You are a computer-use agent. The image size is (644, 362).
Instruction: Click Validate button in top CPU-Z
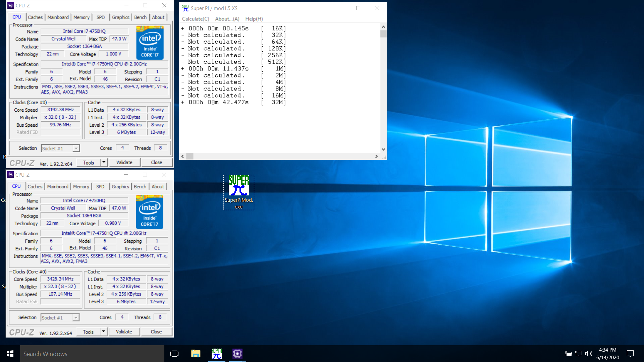pyautogui.click(x=124, y=163)
